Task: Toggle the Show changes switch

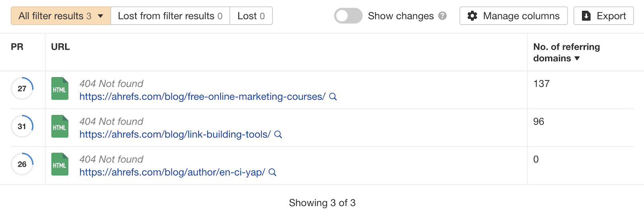Action: click(348, 16)
